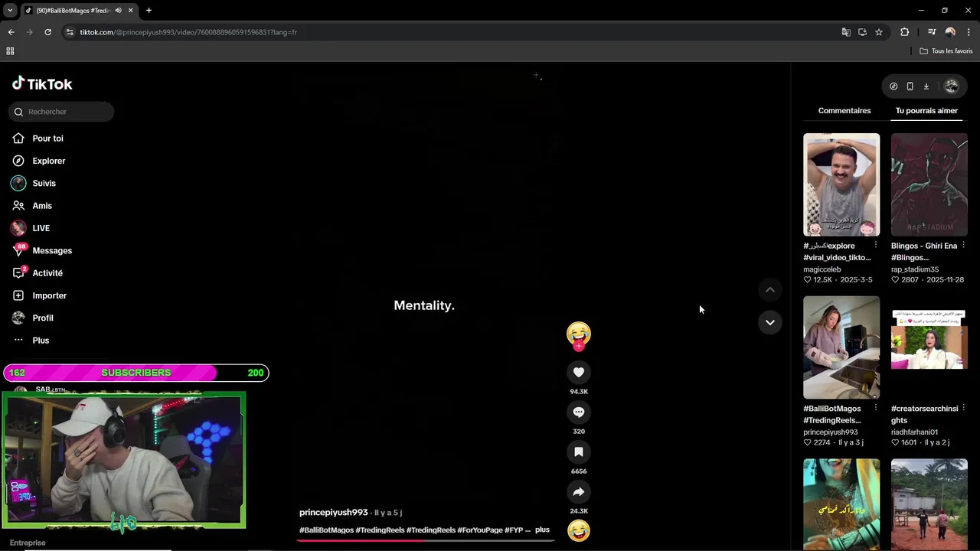The image size is (980, 551).
Task: Open princepiyush993 username under video
Action: point(333,512)
